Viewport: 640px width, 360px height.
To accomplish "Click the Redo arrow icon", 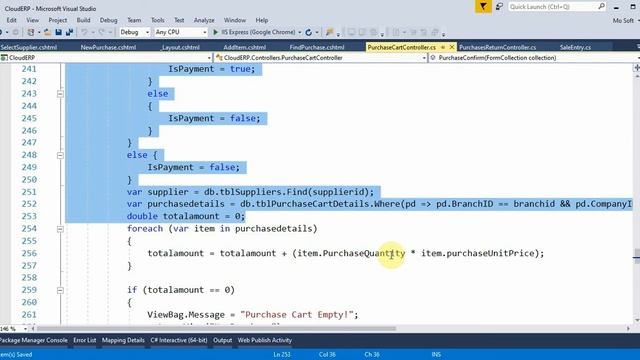I will pos(101,32).
